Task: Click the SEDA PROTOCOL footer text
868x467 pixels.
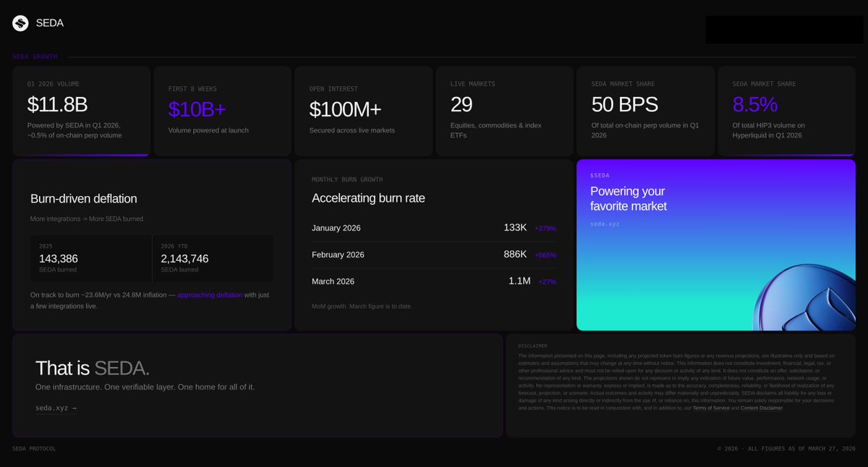Action: tap(34, 449)
